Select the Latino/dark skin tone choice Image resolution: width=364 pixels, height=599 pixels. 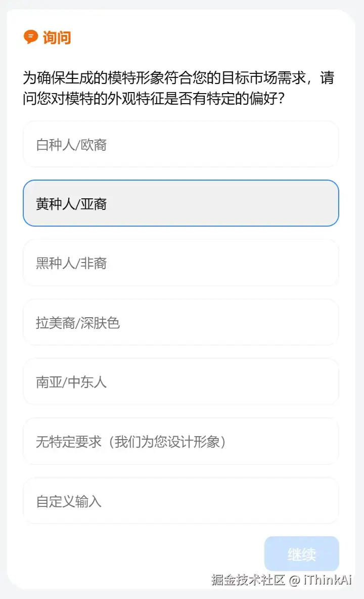[x=180, y=322]
